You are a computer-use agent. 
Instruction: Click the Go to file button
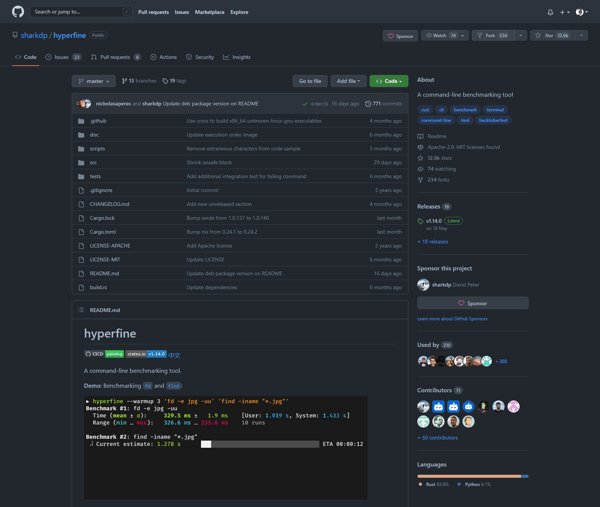click(310, 81)
